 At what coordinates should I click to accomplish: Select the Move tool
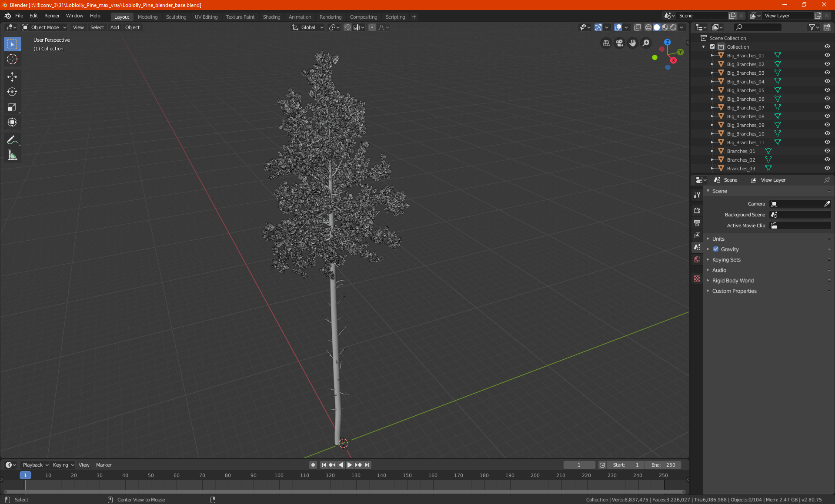12,77
